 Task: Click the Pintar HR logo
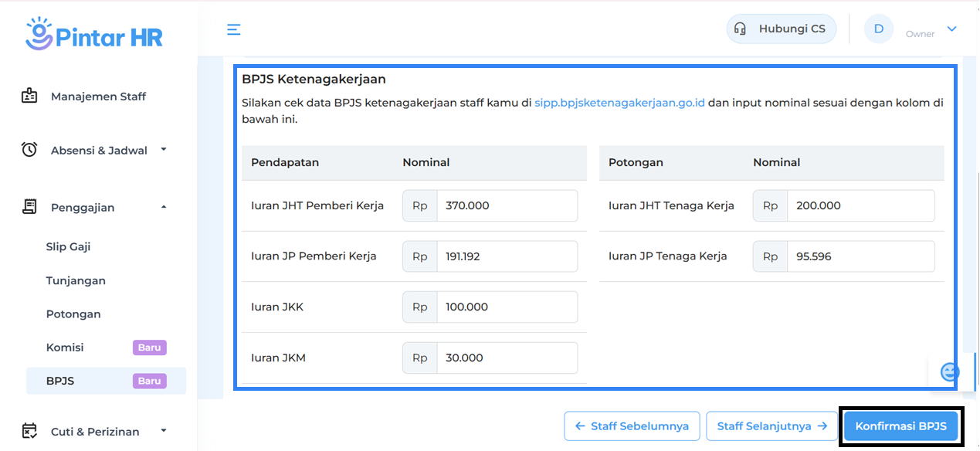coord(93,34)
